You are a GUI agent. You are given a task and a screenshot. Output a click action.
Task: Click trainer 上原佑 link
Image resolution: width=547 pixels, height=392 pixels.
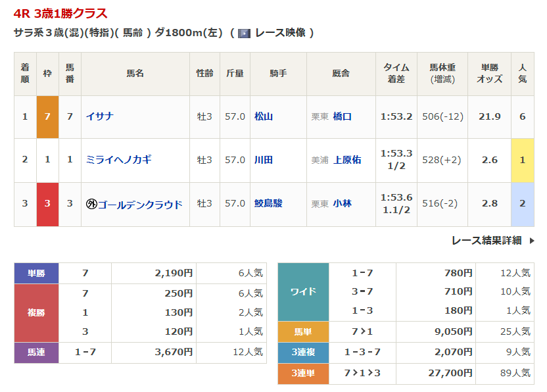[347, 160]
